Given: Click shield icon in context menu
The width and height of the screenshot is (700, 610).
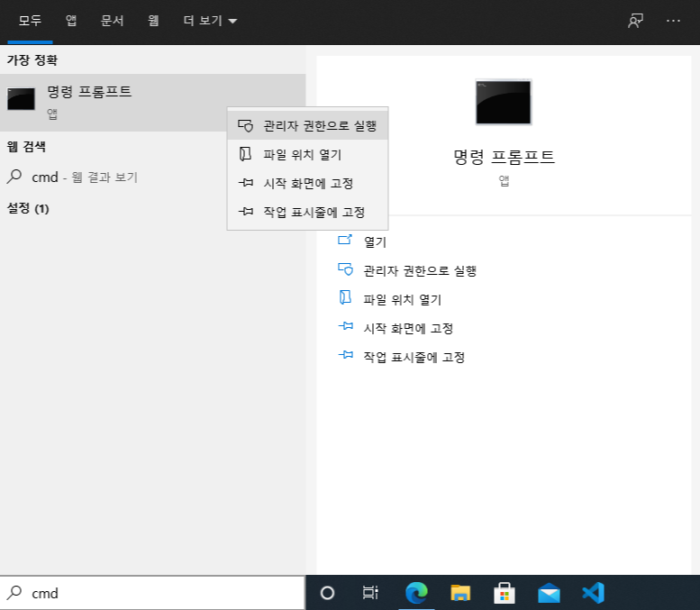Looking at the screenshot, I should [246, 126].
